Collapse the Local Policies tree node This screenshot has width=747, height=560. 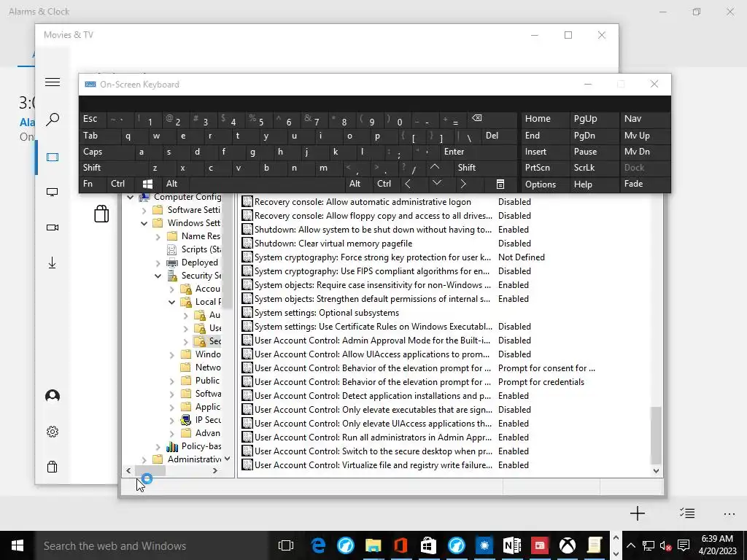172,302
